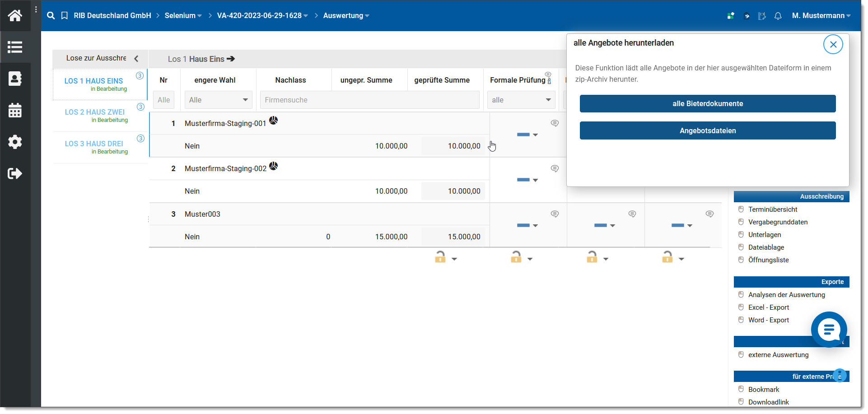
Task: Focus the Nr filter field
Action: [x=163, y=100]
